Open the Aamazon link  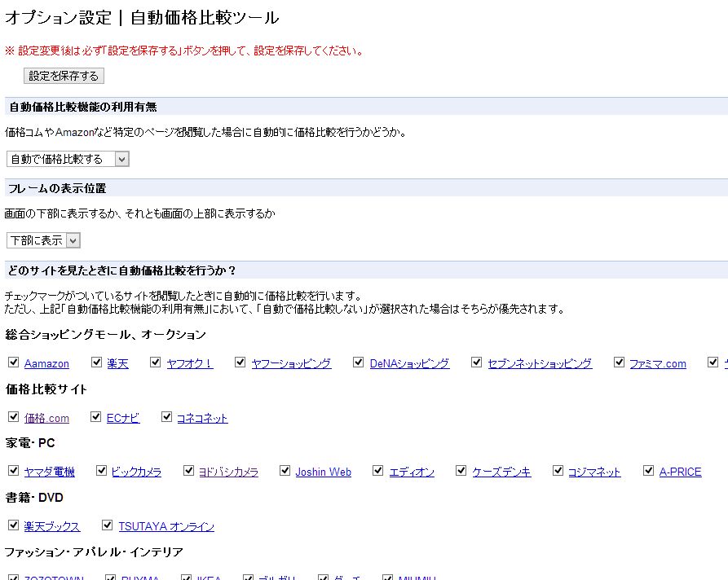[x=46, y=364]
